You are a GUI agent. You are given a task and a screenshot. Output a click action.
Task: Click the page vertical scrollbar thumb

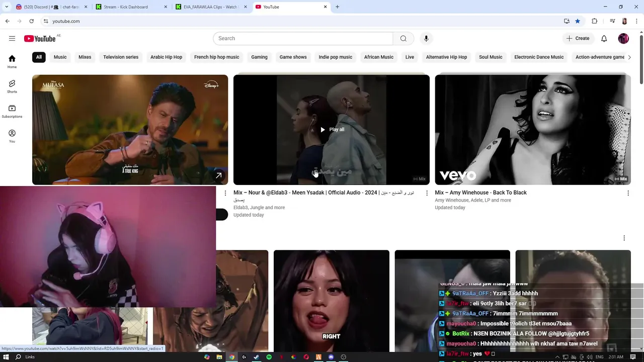coord(641,59)
